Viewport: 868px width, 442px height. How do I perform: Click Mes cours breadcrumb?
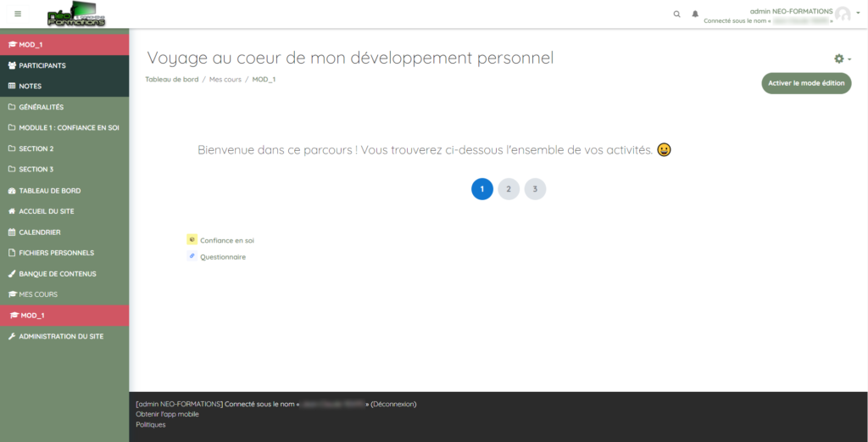[225, 79]
